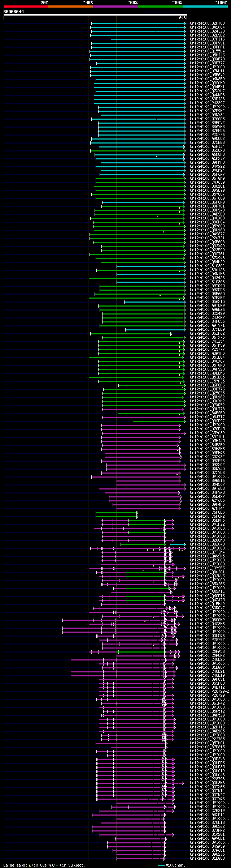Viewport: 231px width, 868px height.
Task: Select hit label UniRef100_P23785
Action: pos(207,739)
